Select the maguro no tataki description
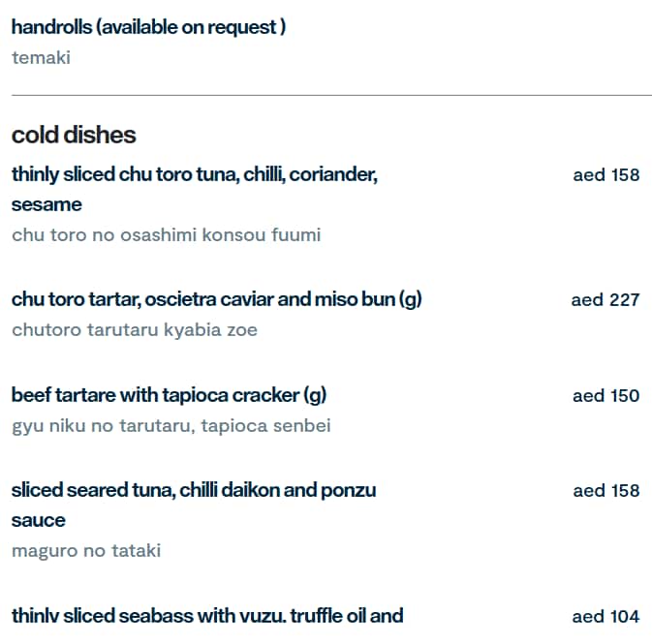 coord(86,551)
